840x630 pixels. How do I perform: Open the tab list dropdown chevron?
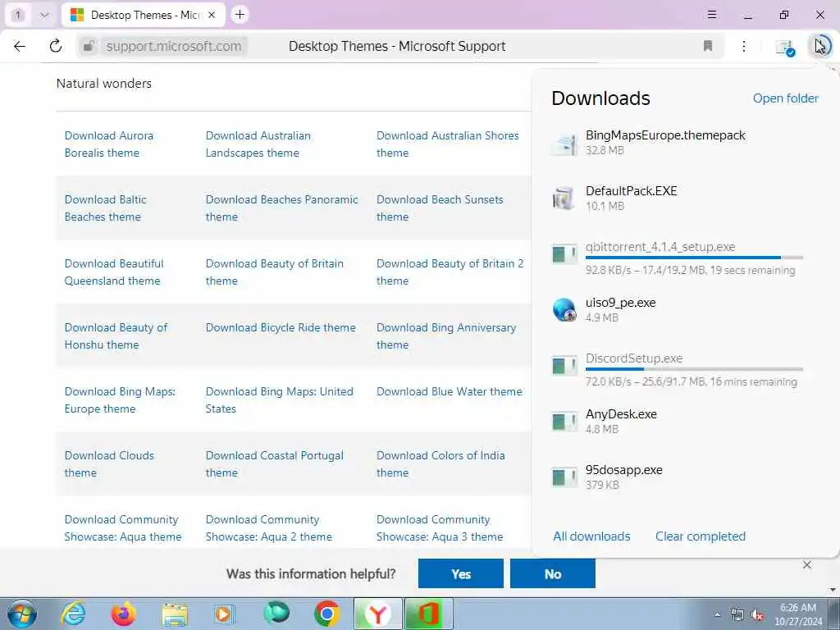(x=45, y=15)
